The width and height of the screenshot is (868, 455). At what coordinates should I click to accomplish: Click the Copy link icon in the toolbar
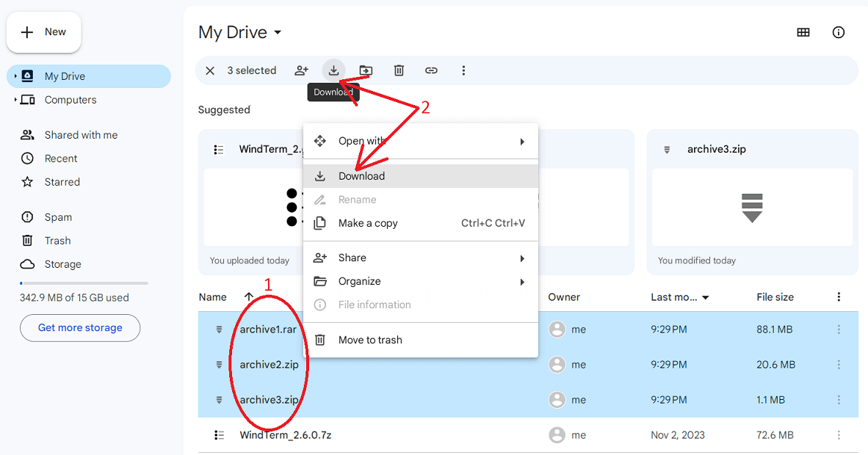click(x=431, y=70)
